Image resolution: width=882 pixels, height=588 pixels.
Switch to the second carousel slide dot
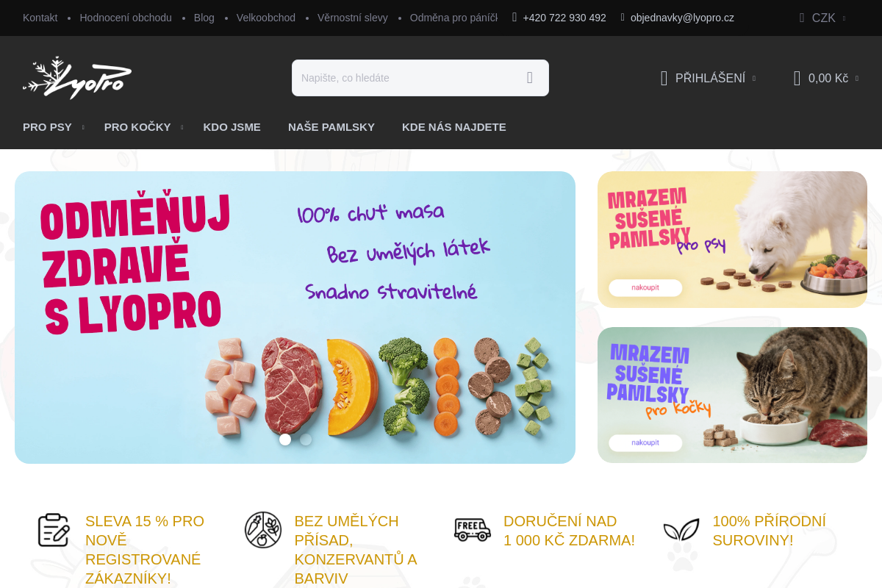(306, 440)
